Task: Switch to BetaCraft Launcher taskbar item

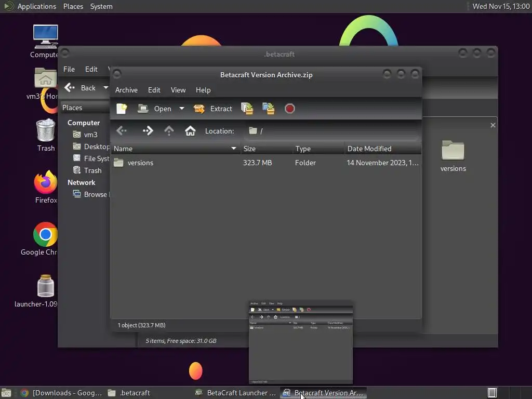Action: tap(236, 393)
